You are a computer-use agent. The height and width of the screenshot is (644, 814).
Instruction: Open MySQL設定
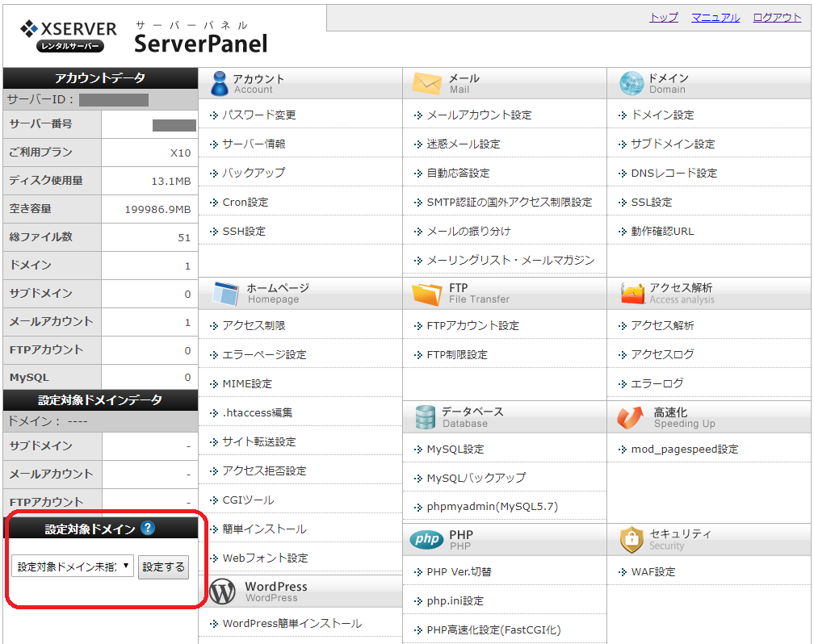click(x=455, y=449)
